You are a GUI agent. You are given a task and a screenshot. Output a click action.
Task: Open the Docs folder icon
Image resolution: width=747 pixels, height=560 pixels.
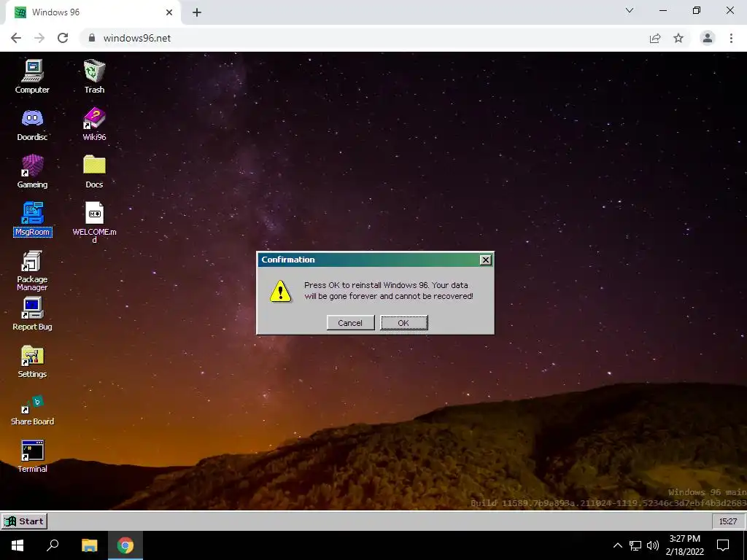(x=94, y=171)
